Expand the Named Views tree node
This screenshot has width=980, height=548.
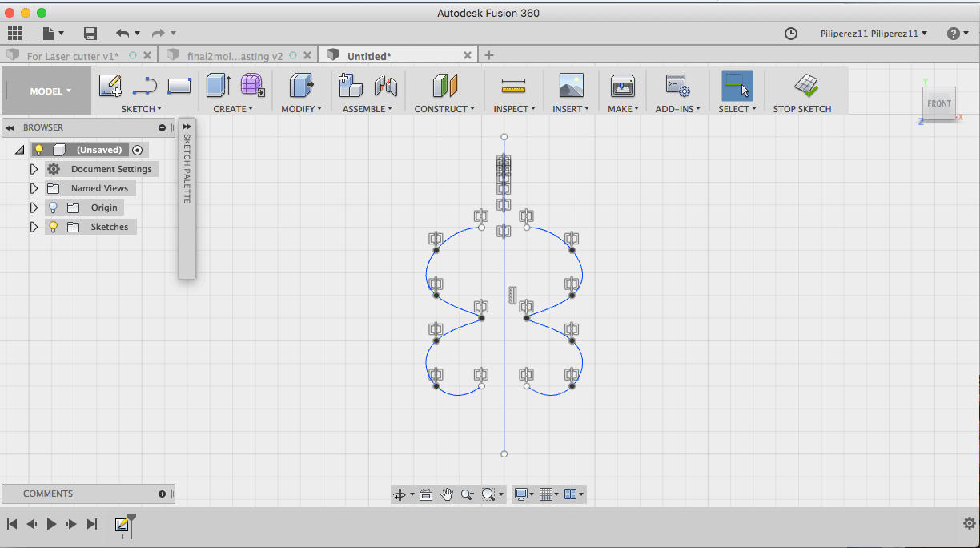34,188
